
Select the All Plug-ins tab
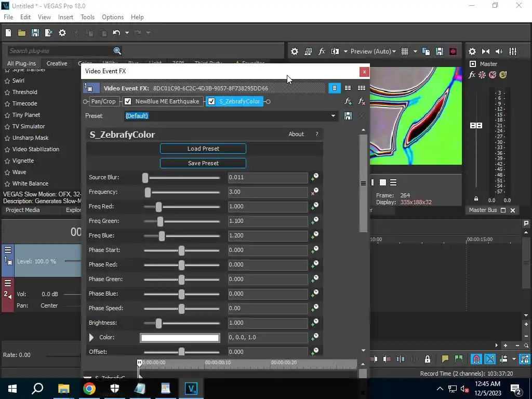(21, 63)
